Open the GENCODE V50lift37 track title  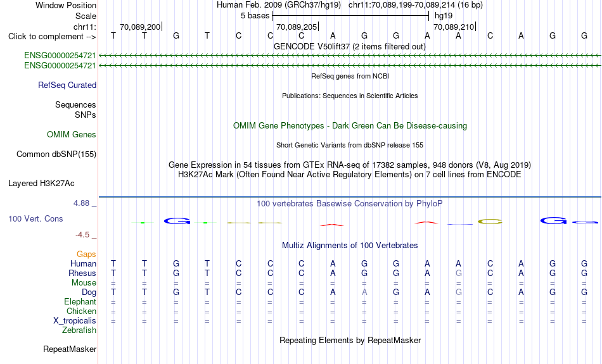[349, 46]
